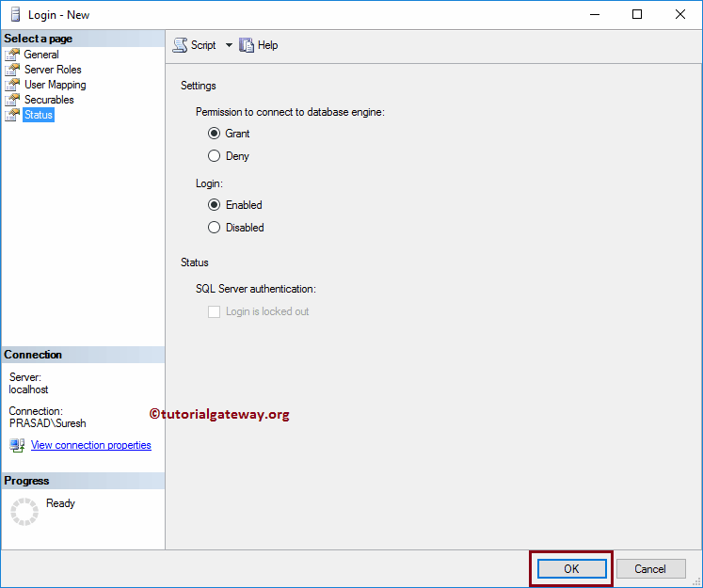Click the Status page icon

tap(12, 115)
